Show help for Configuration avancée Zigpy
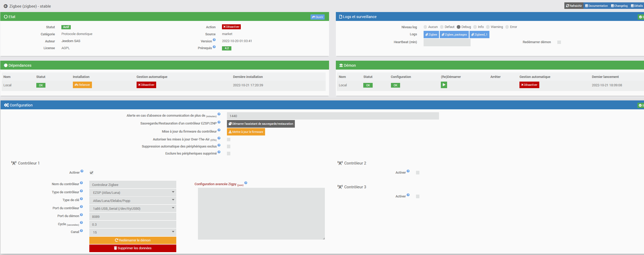644x255 pixels. coord(246,183)
